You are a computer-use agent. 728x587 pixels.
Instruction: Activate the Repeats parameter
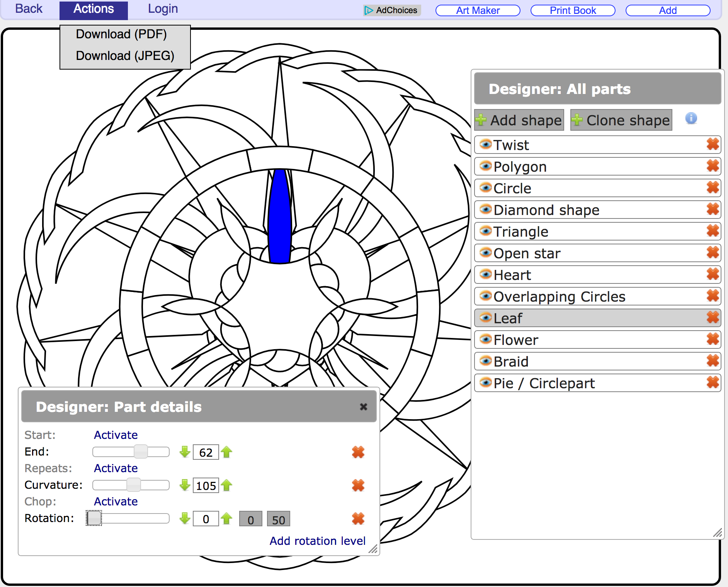tap(116, 468)
